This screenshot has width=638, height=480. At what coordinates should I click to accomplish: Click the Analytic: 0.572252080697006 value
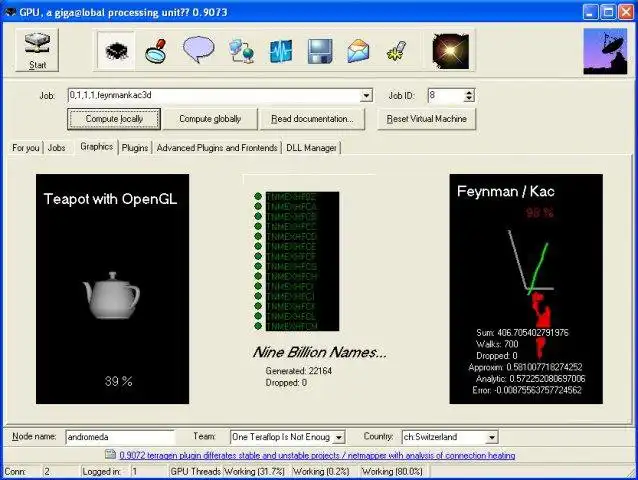(x=530, y=379)
